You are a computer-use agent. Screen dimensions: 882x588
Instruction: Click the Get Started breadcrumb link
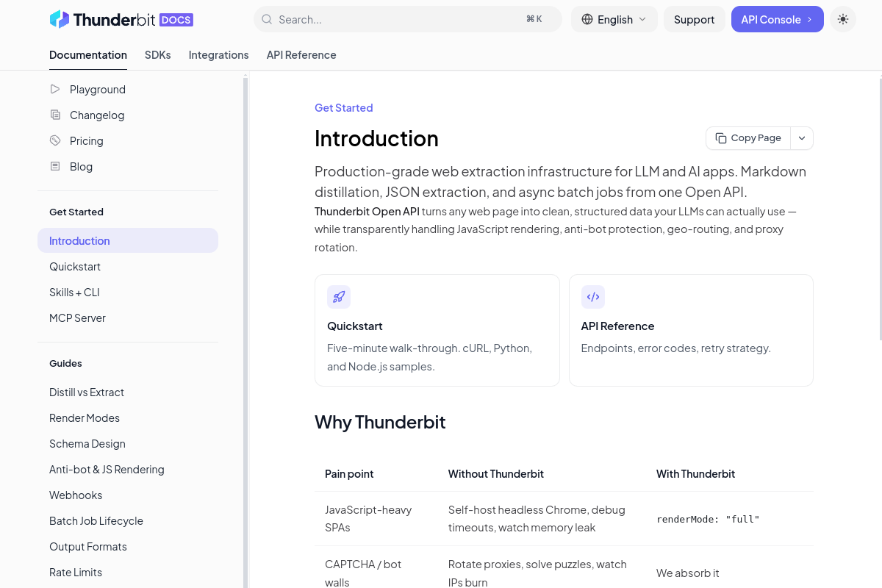343,107
